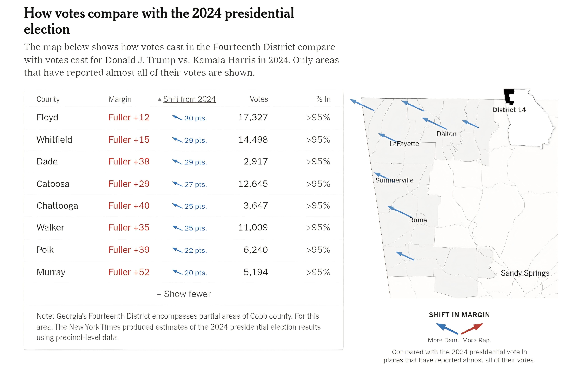Sort table by Margin header
This screenshot has width=588, height=375.
120,99
